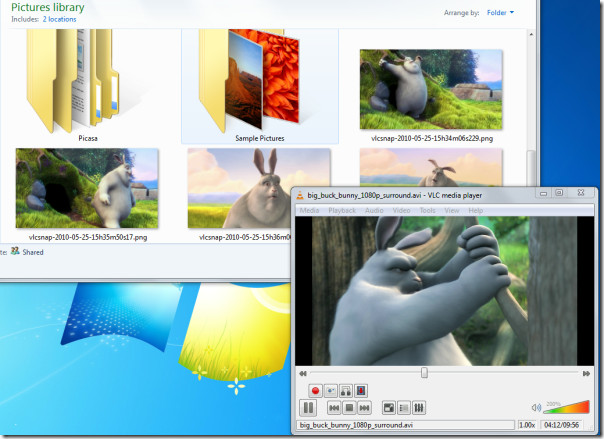Screen dimensions: 604x439
Task: Toggle the A-B loop button in VLC
Action: 346,391
